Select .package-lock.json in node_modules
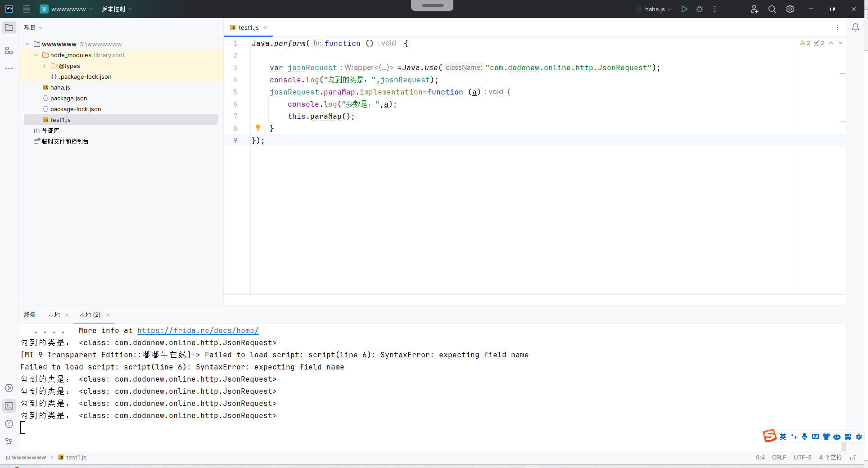 pos(81,76)
